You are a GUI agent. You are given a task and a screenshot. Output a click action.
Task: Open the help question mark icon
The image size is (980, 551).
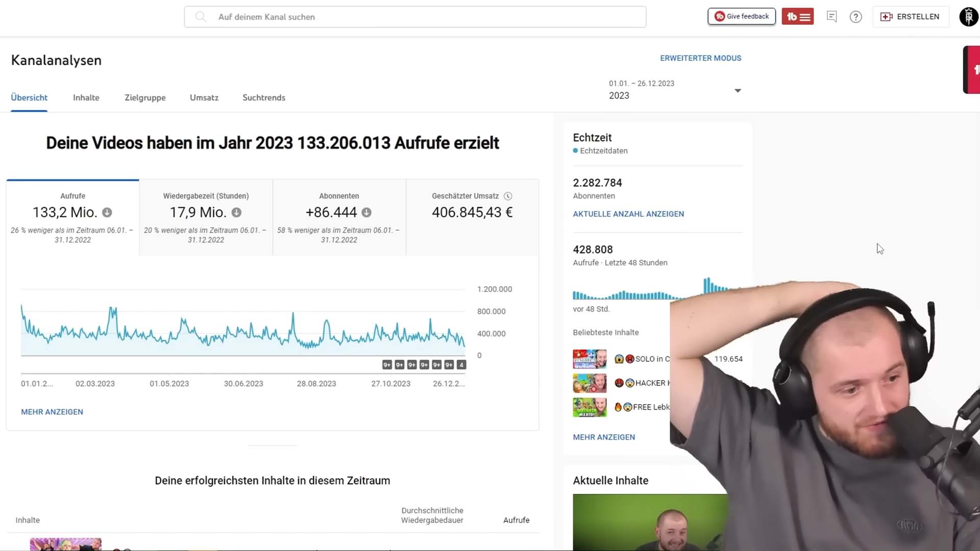[856, 17]
